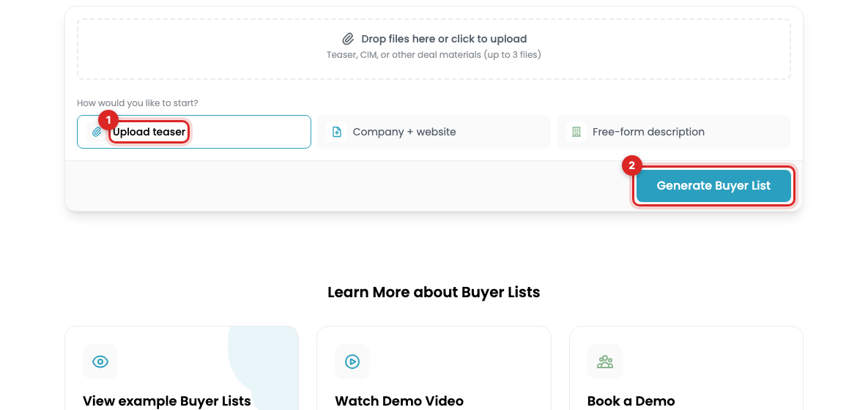
Task: Open the View example Buyer Lists card
Action: (x=182, y=368)
